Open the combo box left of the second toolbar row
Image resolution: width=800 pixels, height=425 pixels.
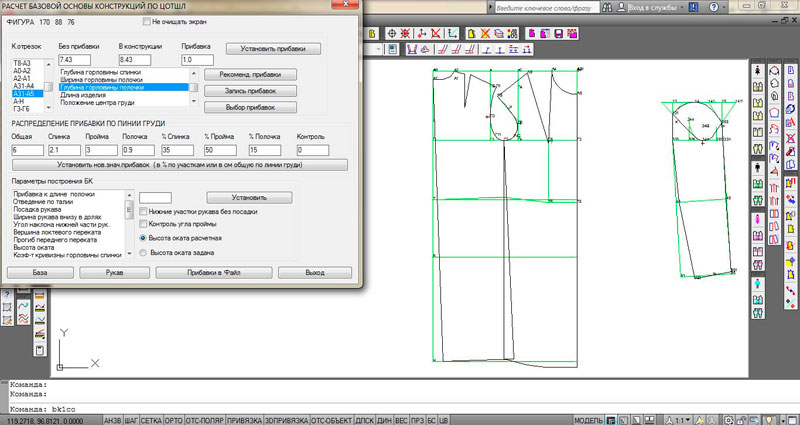379,49
